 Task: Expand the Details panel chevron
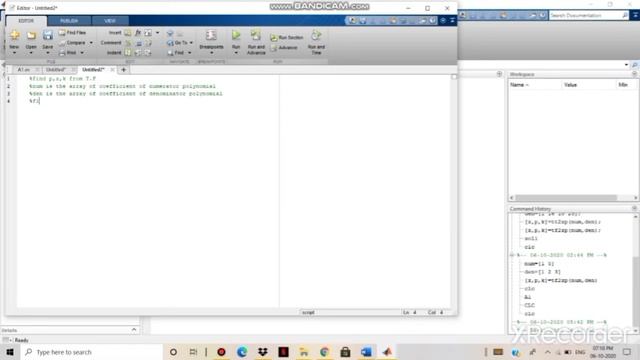click(134, 329)
